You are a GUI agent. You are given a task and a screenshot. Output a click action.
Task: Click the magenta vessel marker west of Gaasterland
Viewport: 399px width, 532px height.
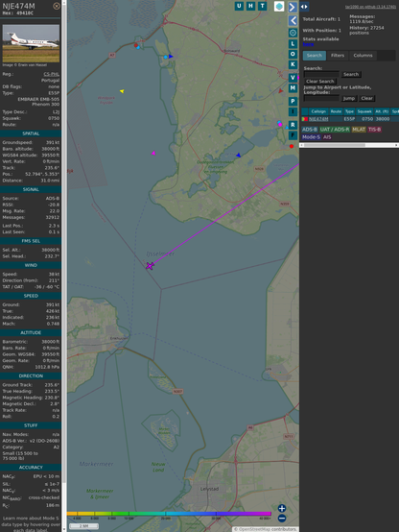(x=153, y=154)
